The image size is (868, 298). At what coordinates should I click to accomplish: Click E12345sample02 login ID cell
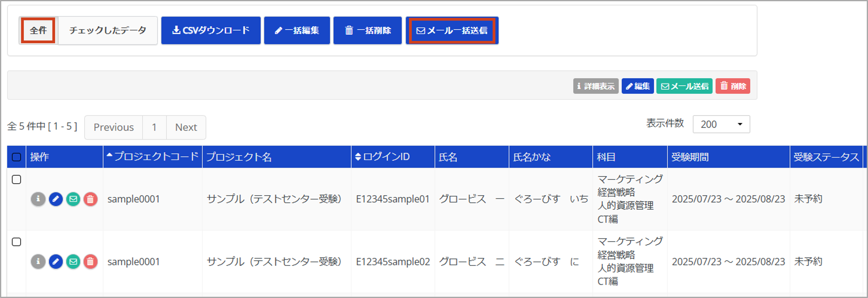392,262
